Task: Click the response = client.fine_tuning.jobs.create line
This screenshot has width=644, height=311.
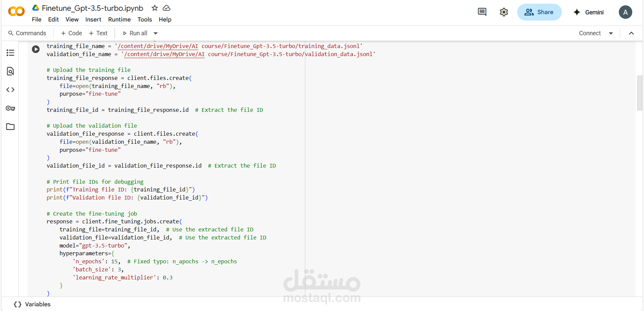Action: (x=114, y=222)
